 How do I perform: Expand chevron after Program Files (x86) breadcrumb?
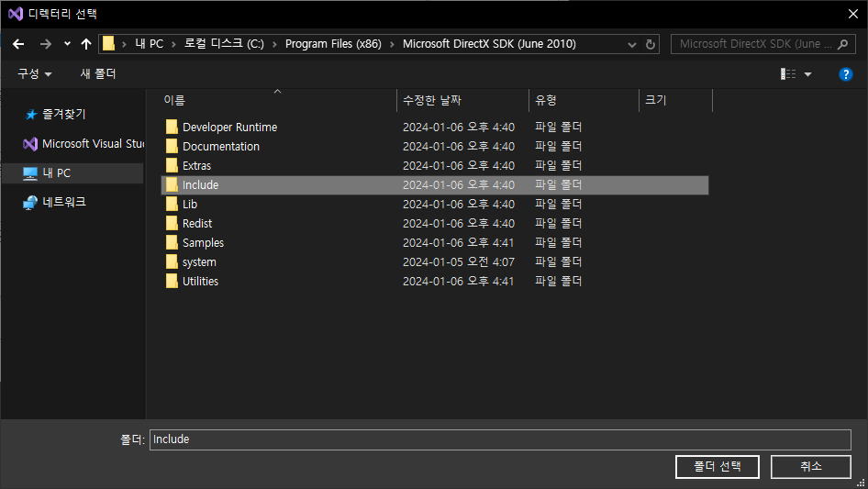coord(392,44)
